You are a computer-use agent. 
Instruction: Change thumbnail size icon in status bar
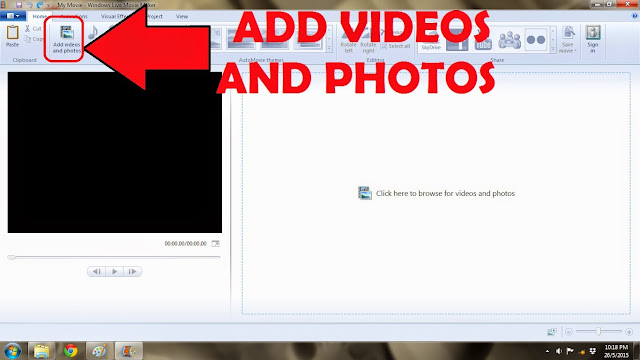pyautogui.click(x=552, y=332)
